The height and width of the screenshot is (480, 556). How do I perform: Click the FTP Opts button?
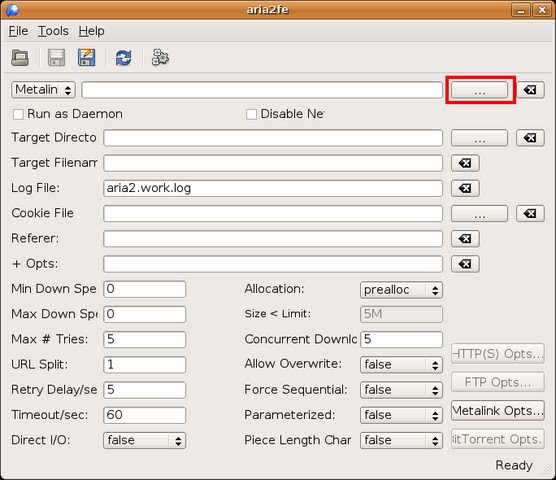498,382
